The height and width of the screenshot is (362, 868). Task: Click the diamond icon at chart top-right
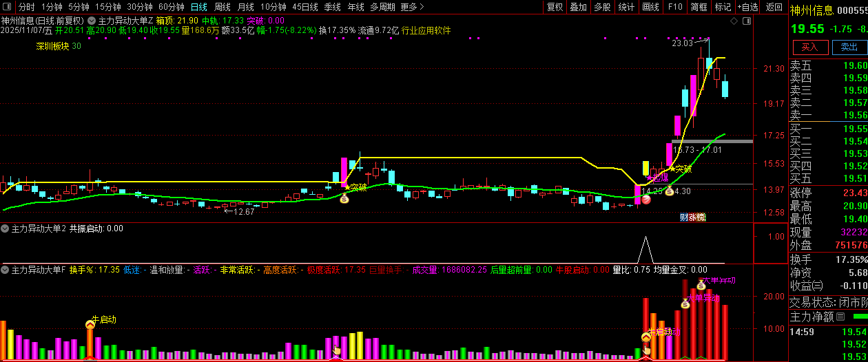click(734, 21)
